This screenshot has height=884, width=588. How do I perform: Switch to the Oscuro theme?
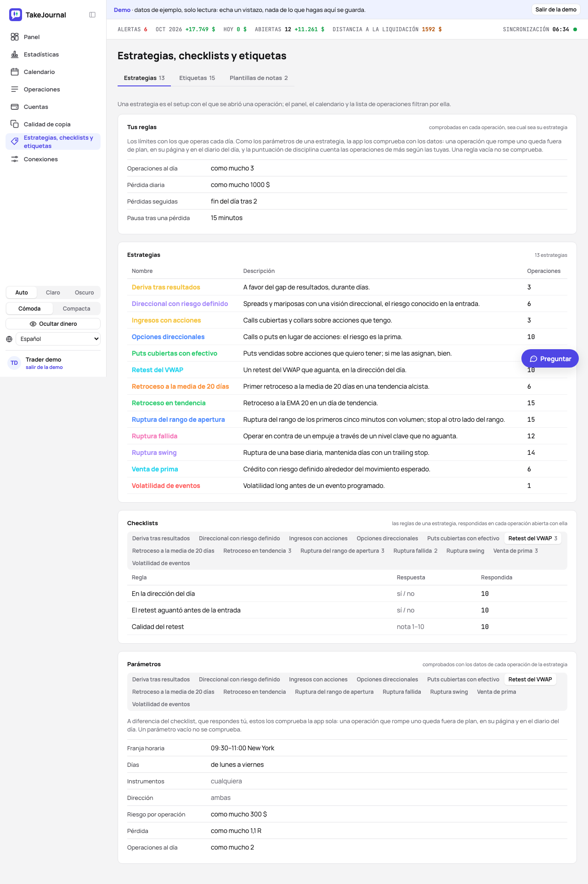tap(85, 293)
